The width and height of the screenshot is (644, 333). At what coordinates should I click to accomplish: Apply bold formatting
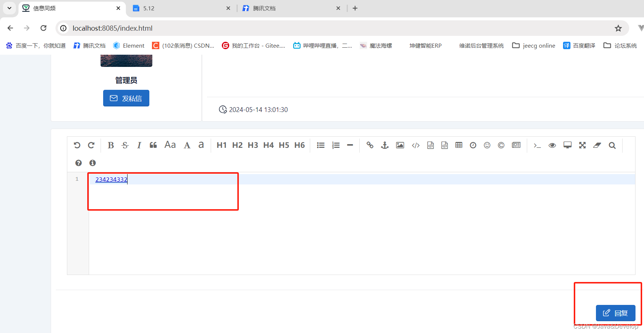click(111, 145)
